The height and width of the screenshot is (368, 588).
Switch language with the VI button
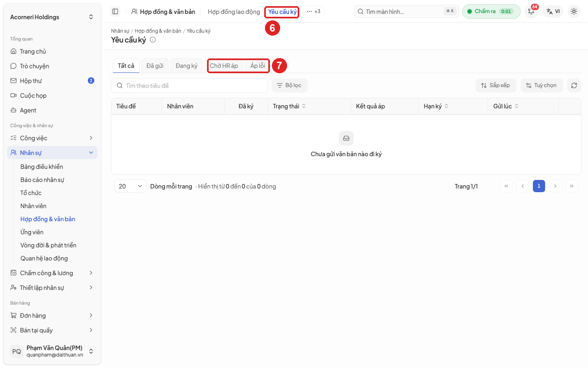pyautogui.click(x=553, y=11)
